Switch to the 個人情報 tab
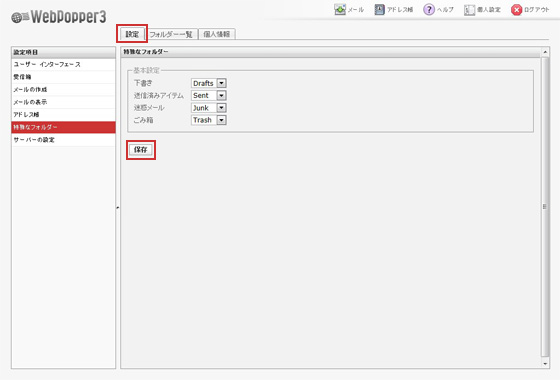The image size is (560, 380). pos(216,34)
